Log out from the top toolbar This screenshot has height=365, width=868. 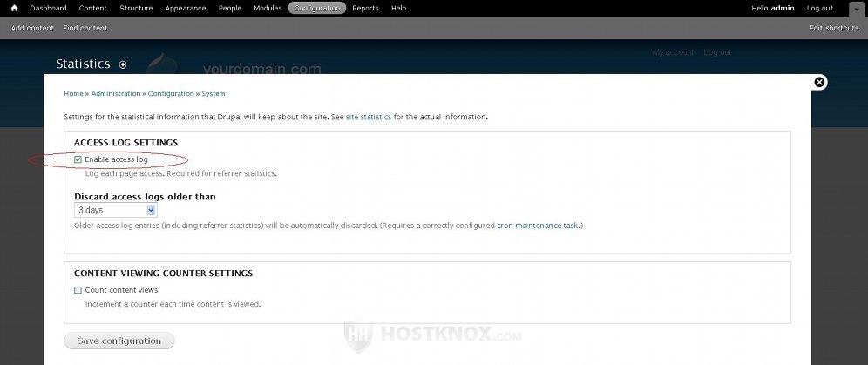pyautogui.click(x=820, y=9)
